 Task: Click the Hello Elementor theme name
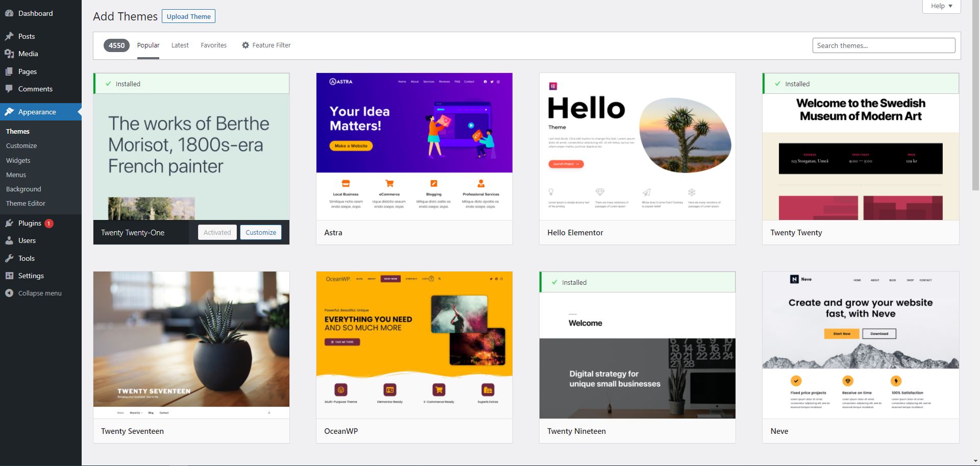click(575, 232)
